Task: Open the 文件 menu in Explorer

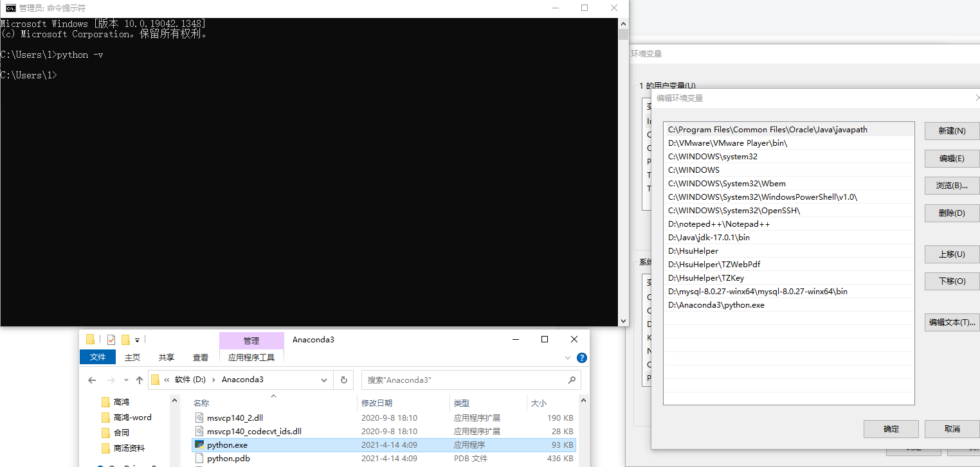Action: click(98, 357)
